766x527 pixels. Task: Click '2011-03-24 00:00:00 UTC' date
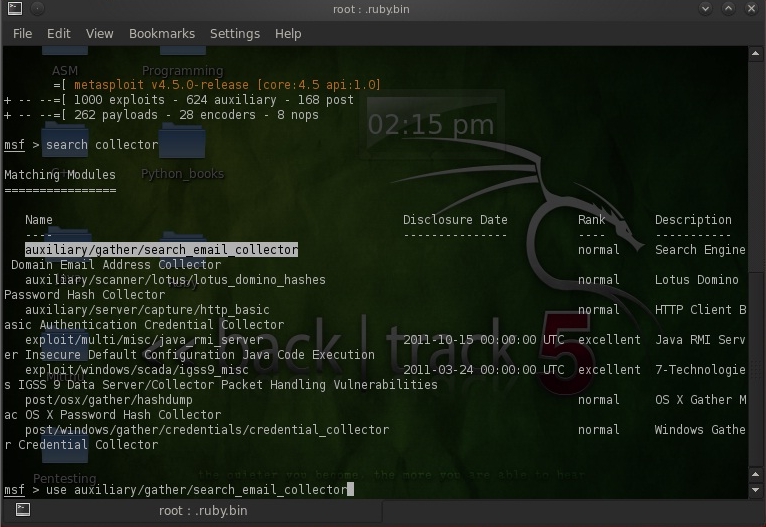(x=484, y=370)
